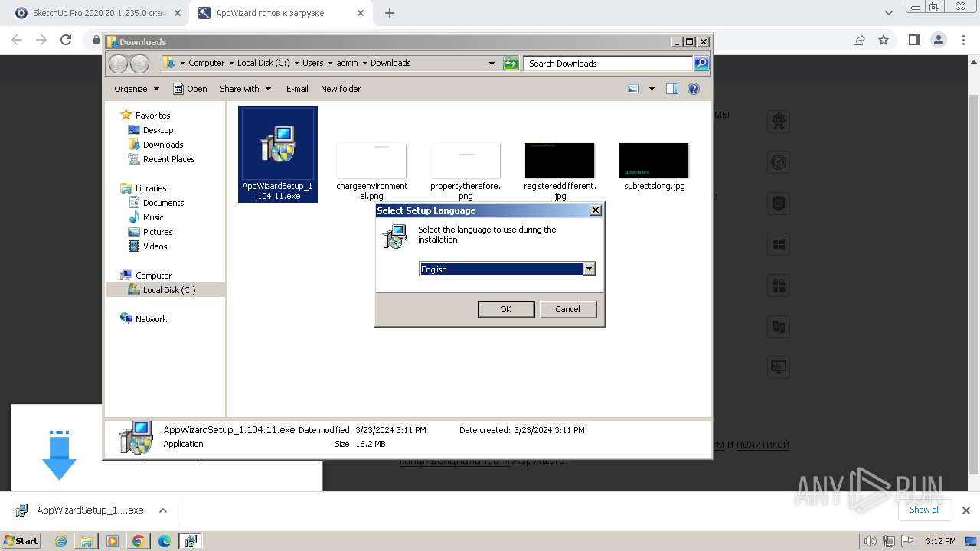980x551 pixels.
Task: Open browser profile avatar
Action: (938, 40)
